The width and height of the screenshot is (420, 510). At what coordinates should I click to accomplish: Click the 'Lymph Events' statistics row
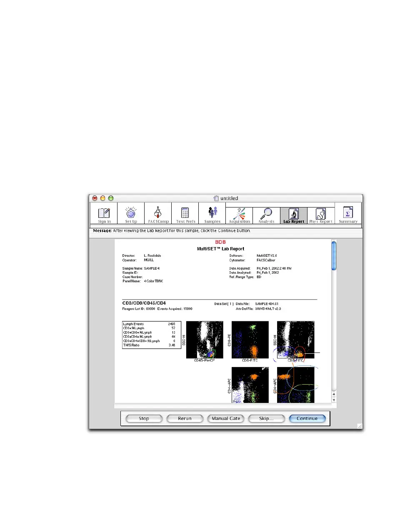(152, 324)
